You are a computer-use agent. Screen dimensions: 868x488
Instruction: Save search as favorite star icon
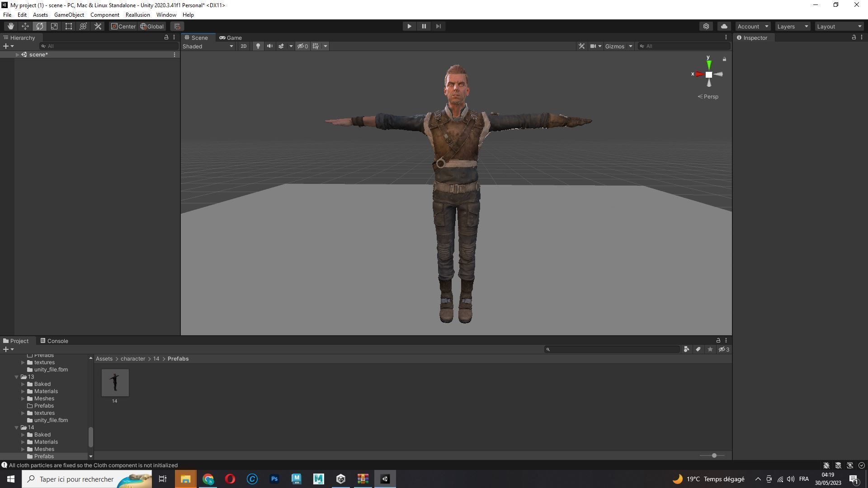pyautogui.click(x=710, y=349)
